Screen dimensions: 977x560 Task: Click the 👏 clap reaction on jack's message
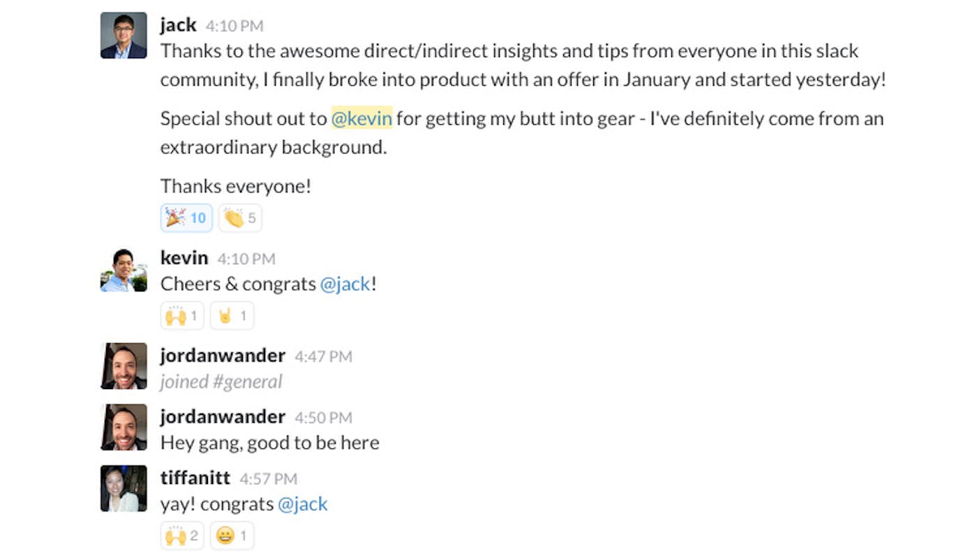pos(239,218)
